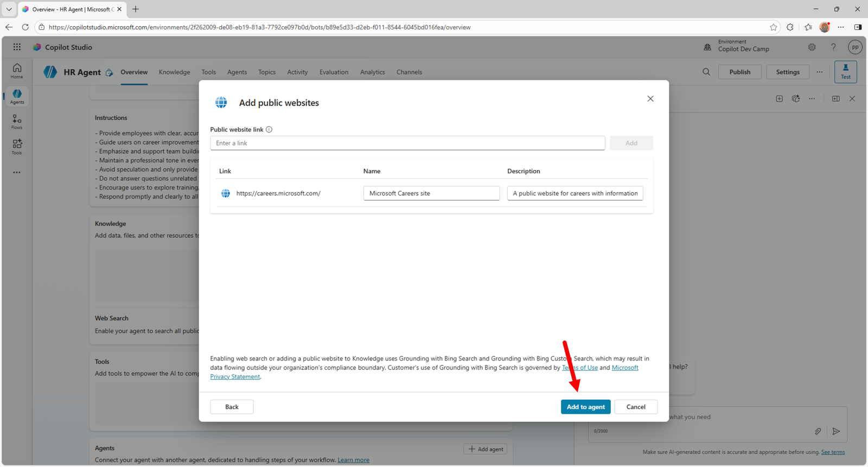
Task: Open the app launcher waffle icon
Action: 17,47
